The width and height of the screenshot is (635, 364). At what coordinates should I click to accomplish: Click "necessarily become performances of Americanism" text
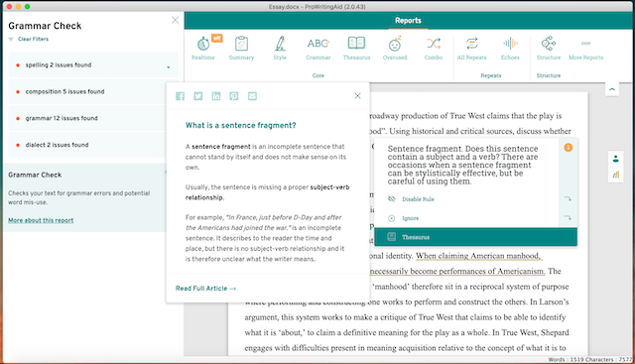457,272
